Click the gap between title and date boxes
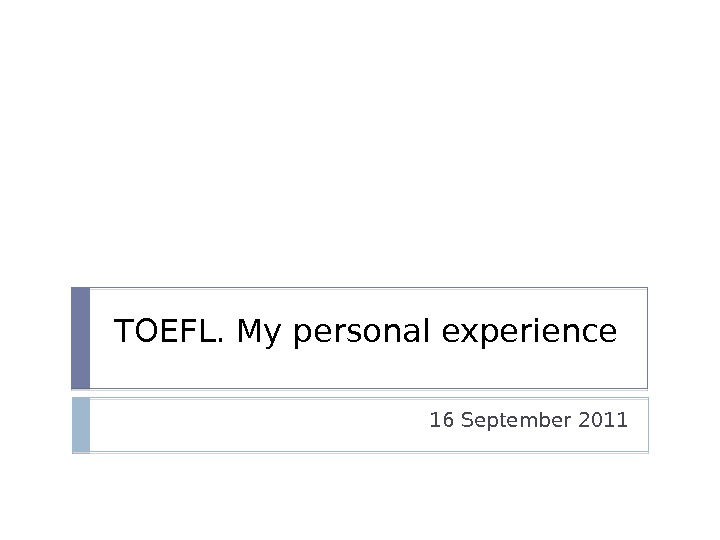Screen dimensions: 720x540 tap(360, 393)
